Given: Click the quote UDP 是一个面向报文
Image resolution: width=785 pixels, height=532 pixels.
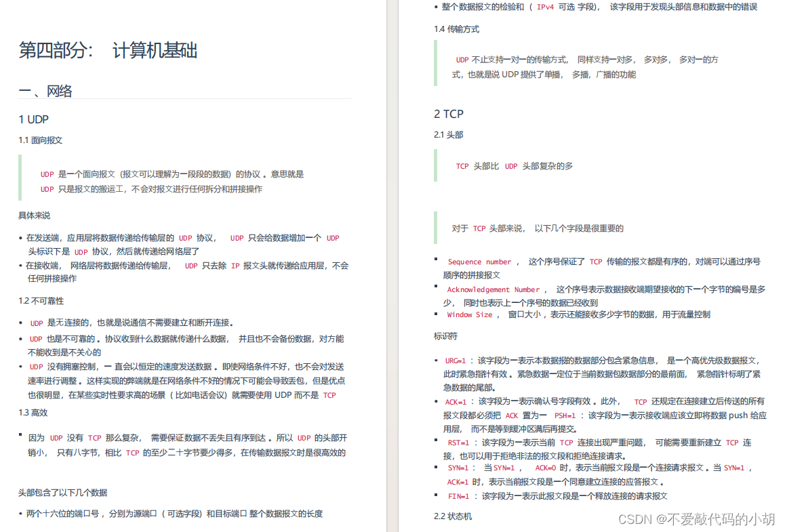Looking at the screenshot, I should tap(172, 182).
